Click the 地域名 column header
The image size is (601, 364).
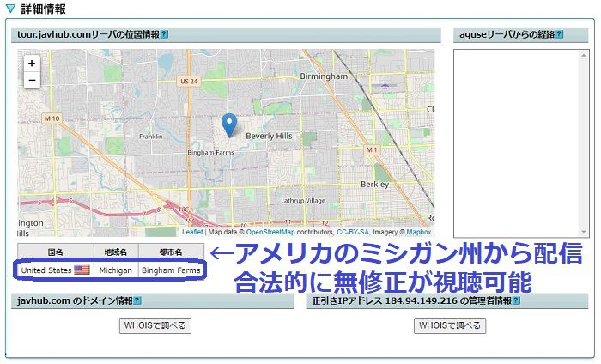[116, 252]
